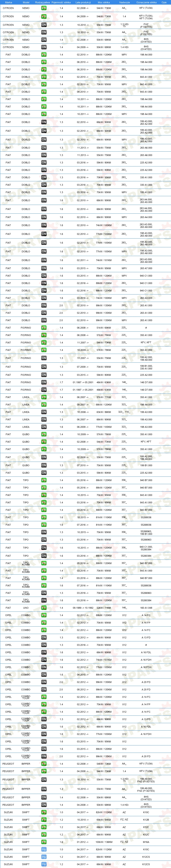Screen dimensions: 171x868
Task: Click petrol icon in Fiat Fiorino 51kW / 69KM row
Action: click(44, 327)
